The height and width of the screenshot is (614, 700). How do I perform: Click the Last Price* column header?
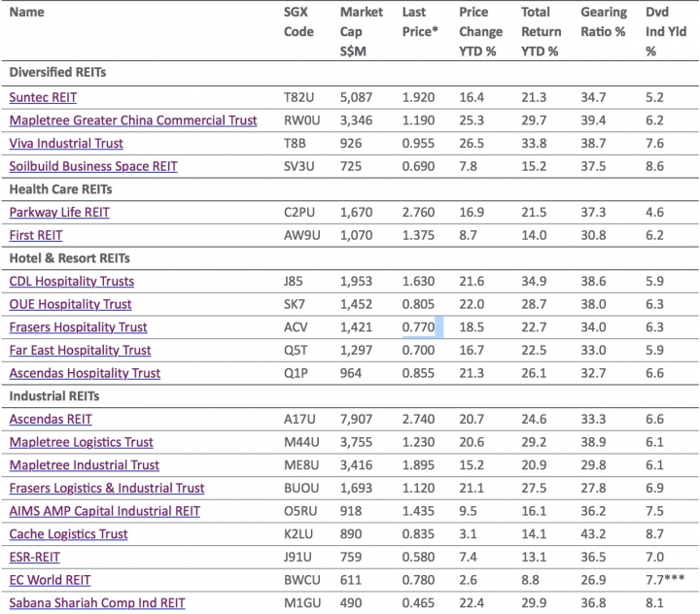click(x=420, y=22)
